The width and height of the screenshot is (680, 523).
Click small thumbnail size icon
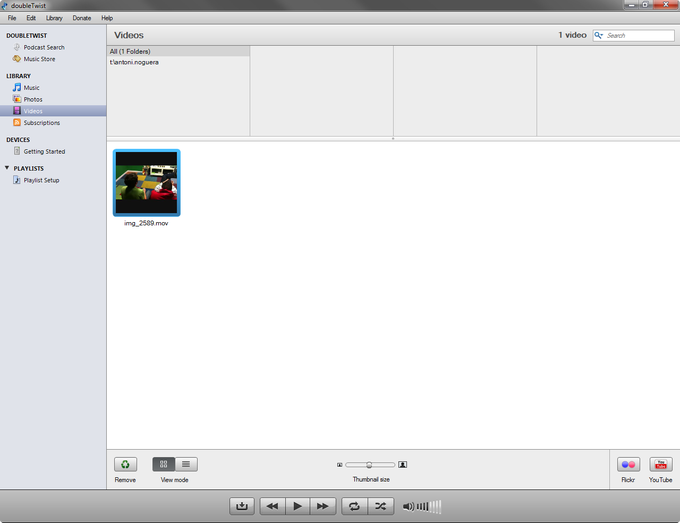click(x=340, y=465)
